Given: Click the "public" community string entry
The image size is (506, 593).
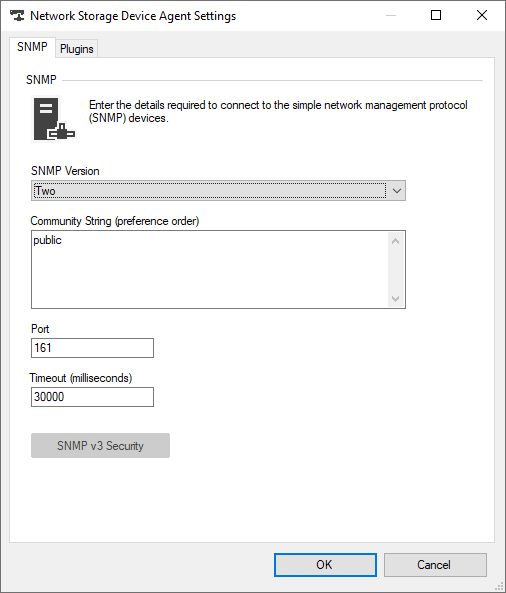Looking at the screenshot, I should point(47,241).
